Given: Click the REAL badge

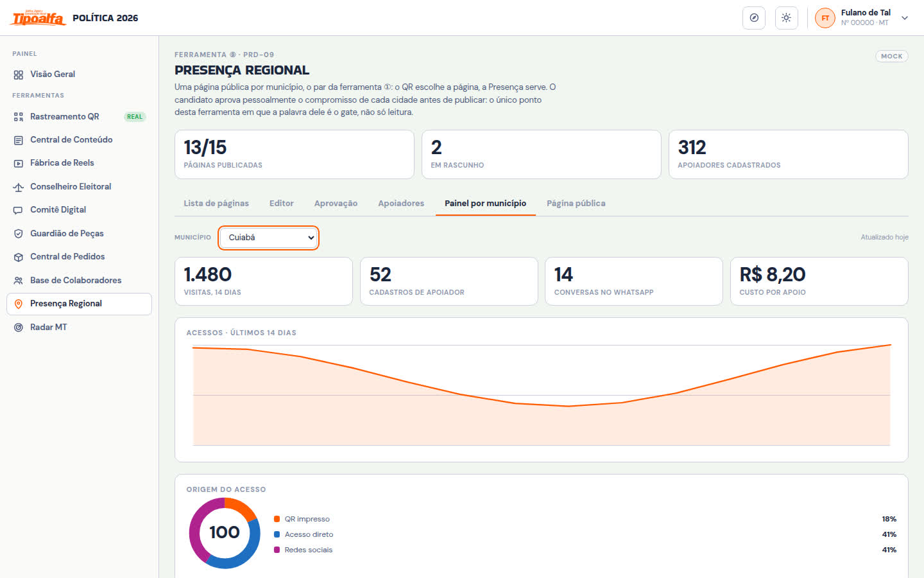Looking at the screenshot, I should (135, 117).
